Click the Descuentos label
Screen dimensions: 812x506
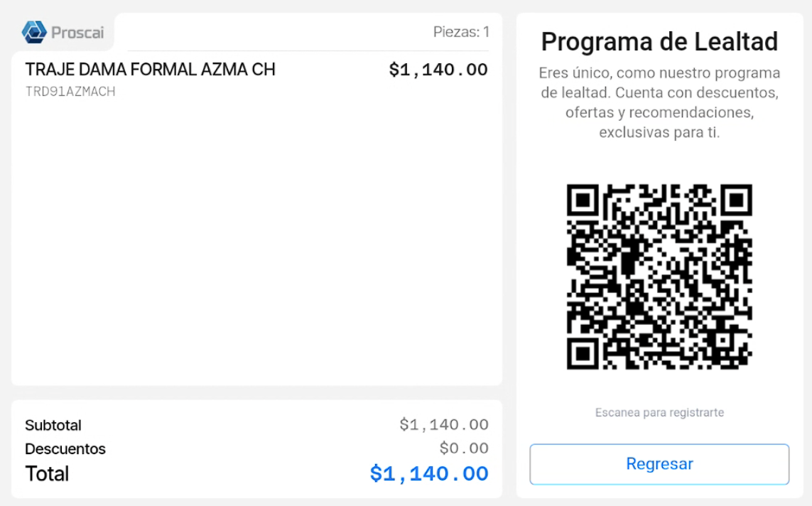click(65, 448)
